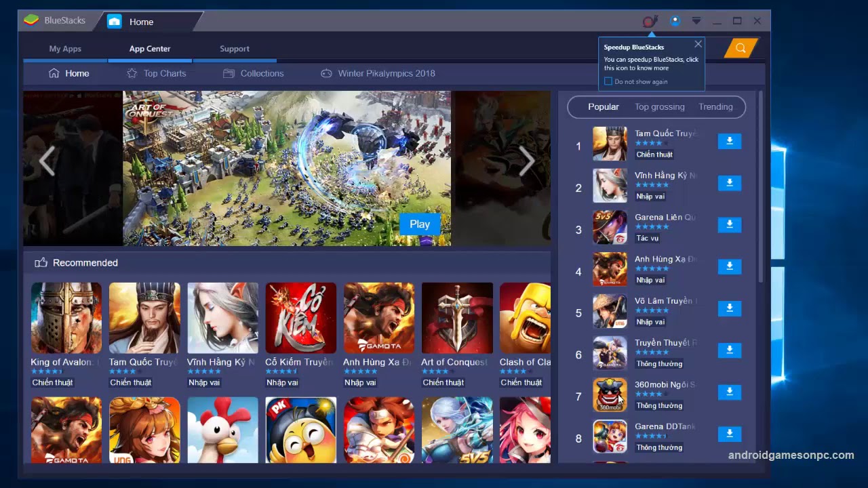Viewport: 868px width, 488px height.
Task: Open the 5v5 game icon in second row
Action: [457, 430]
